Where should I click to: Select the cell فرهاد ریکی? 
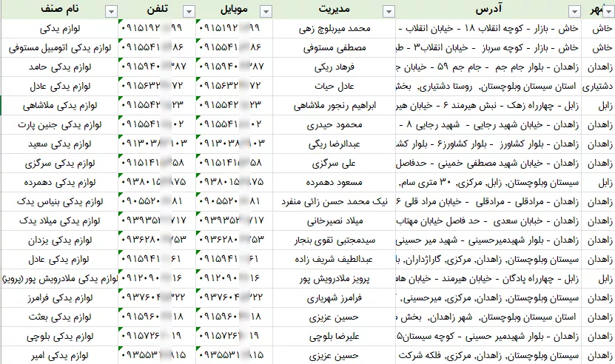pyautogui.click(x=335, y=67)
